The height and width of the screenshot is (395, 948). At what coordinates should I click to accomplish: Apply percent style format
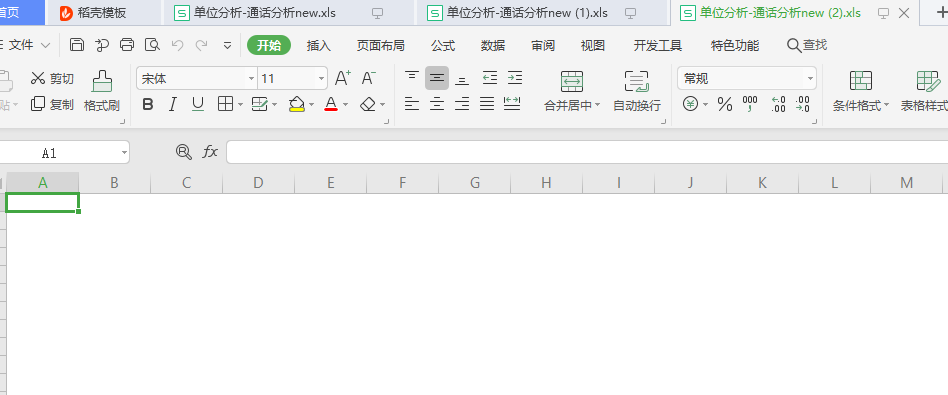point(725,105)
